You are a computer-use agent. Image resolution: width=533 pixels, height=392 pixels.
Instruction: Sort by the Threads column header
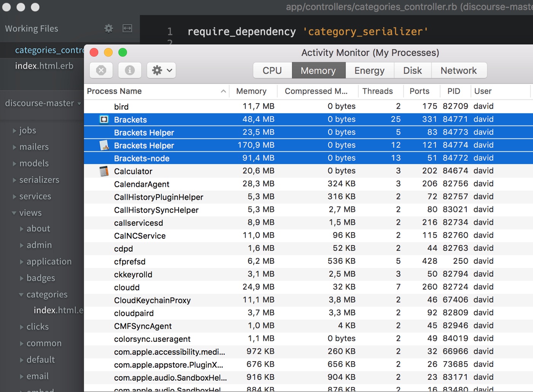click(377, 91)
